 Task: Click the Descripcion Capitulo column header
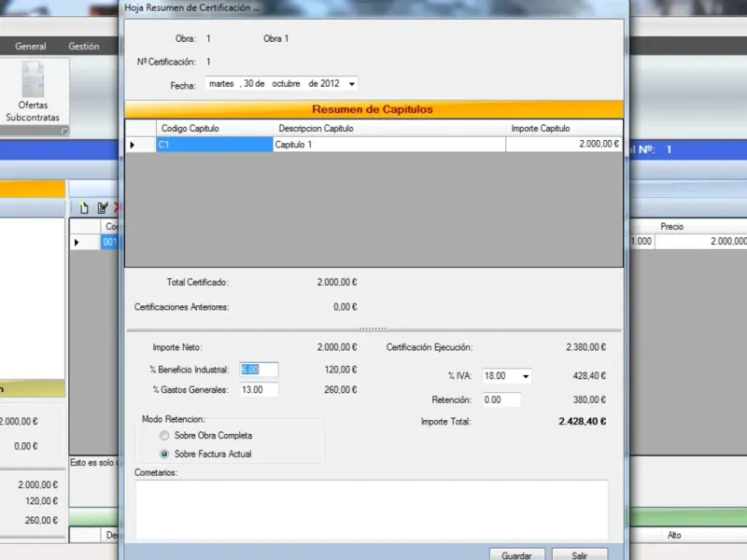tap(389, 129)
